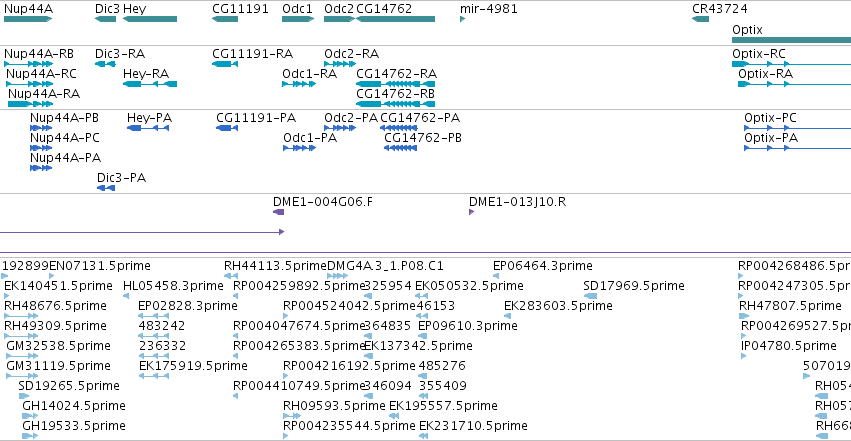Click the Hey gene label
The image size is (851, 441).
[x=135, y=9]
